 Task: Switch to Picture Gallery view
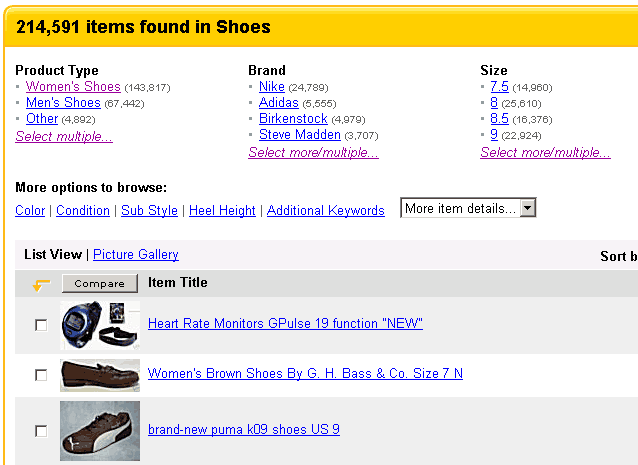click(136, 255)
